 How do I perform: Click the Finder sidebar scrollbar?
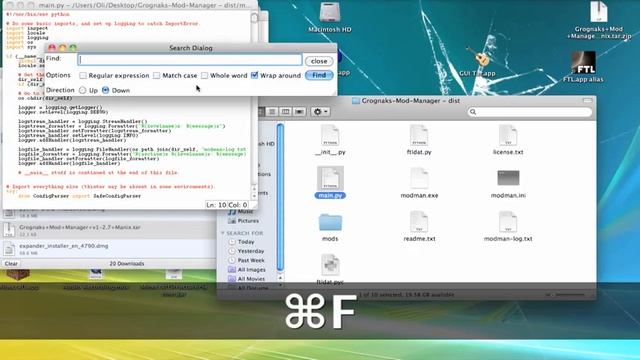pyautogui.click(x=280, y=197)
